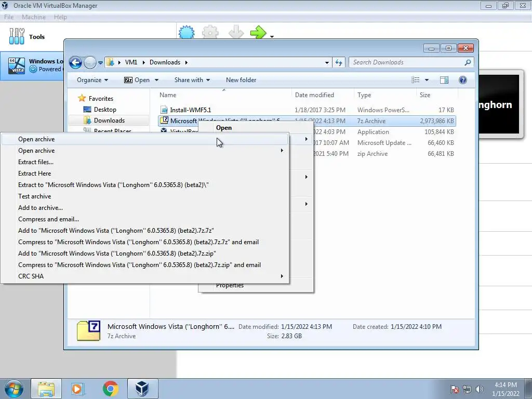The image size is (532, 399).
Task: Click the 7z Open toolbar button
Action: pos(137,80)
